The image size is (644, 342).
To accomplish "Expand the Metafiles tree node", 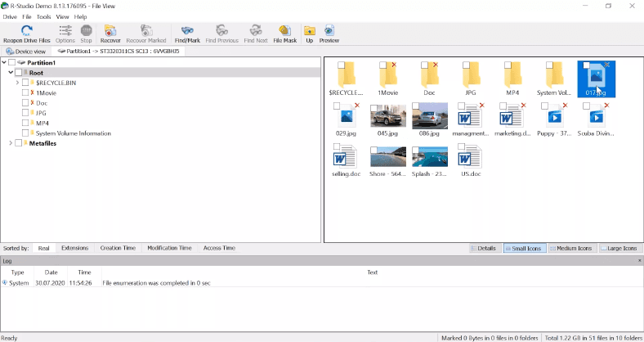I will (11, 143).
